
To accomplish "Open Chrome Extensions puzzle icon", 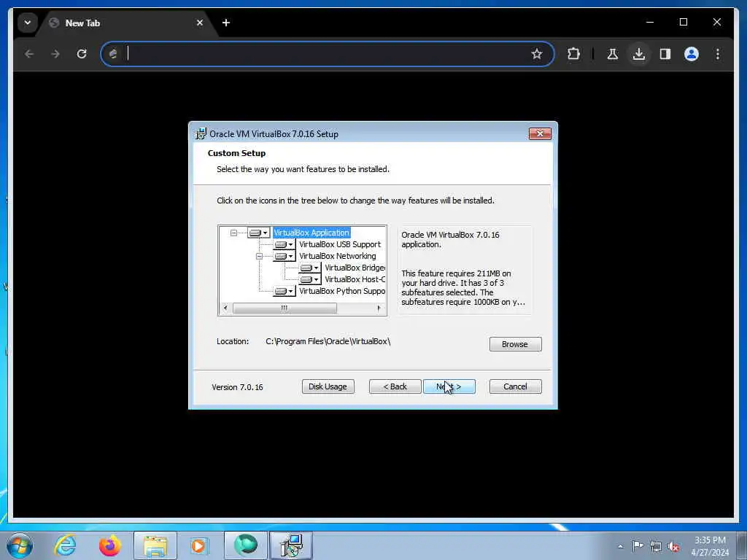I will point(573,54).
